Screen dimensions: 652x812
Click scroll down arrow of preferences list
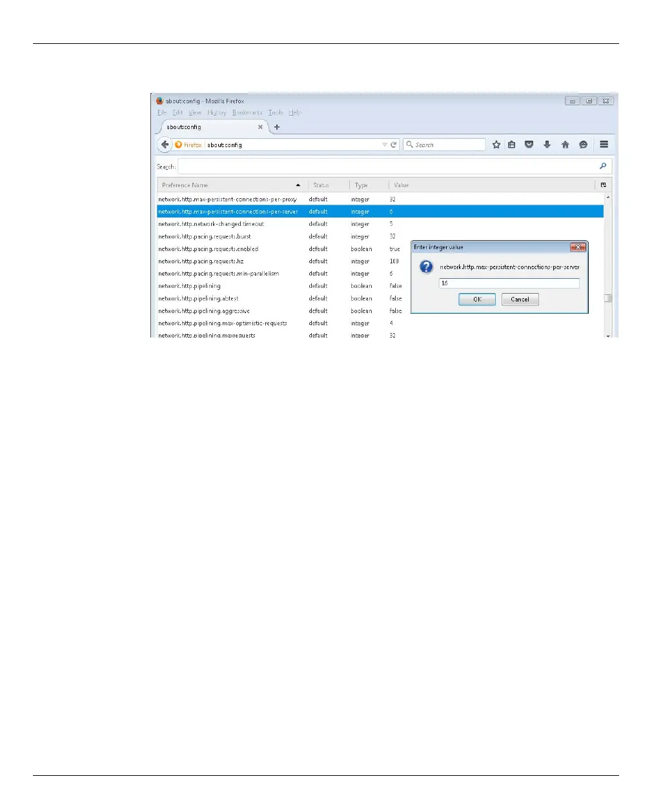pyautogui.click(x=607, y=336)
